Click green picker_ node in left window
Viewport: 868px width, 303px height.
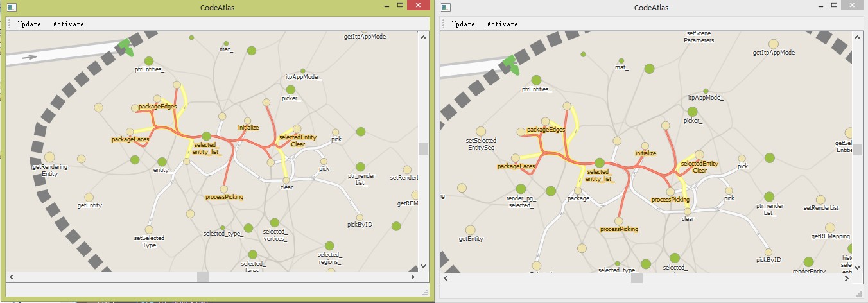(x=290, y=90)
